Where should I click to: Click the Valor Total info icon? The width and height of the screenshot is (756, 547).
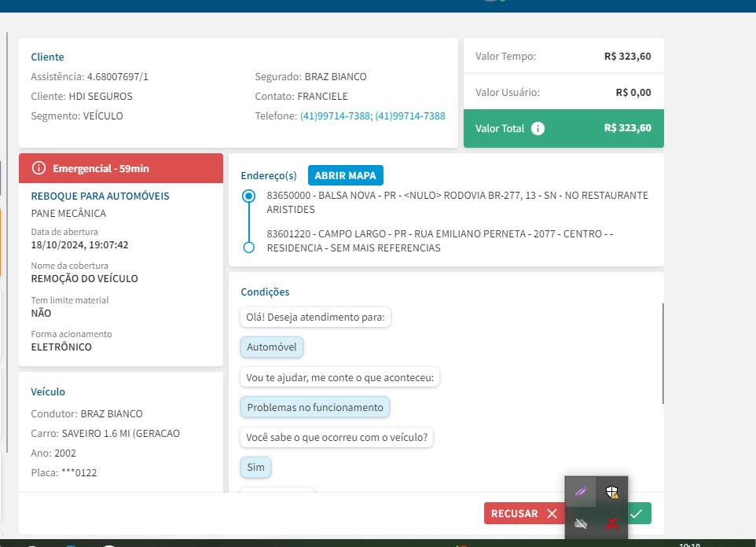[538, 128]
